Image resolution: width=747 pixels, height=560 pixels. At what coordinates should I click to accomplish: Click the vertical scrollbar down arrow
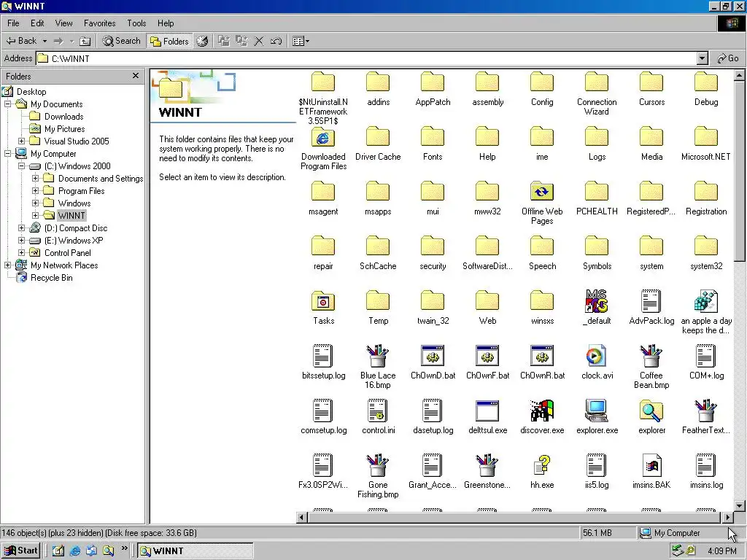(740, 506)
